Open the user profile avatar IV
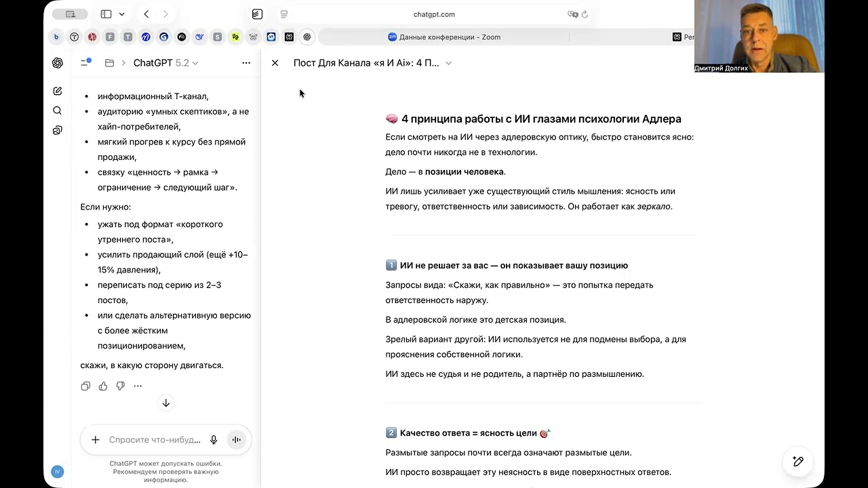Image resolution: width=868 pixels, height=488 pixels. 58,472
